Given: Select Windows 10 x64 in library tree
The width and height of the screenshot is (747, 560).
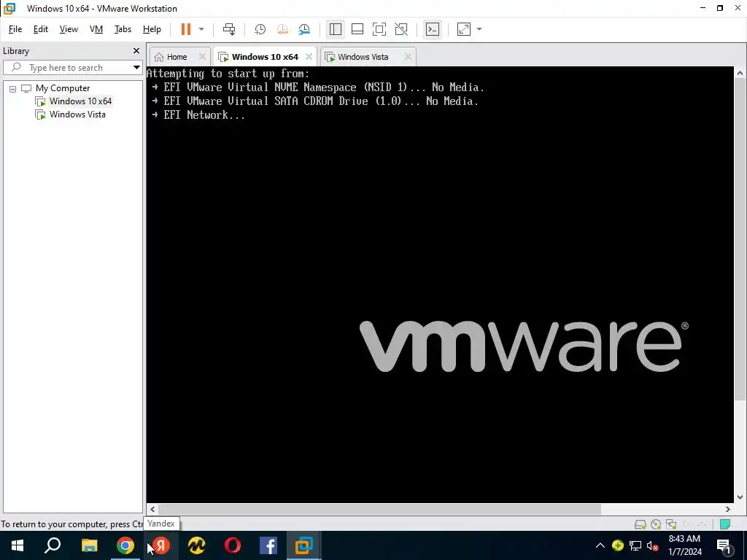Looking at the screenshot, I should pyautogui.click(x=80, y=101).
